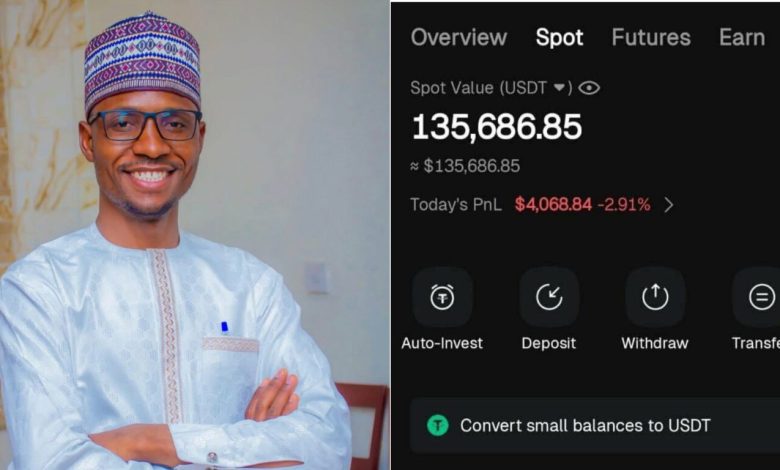Open the Earn tab
The height and width of the screenshot is (470, 780).
[742, 38]
